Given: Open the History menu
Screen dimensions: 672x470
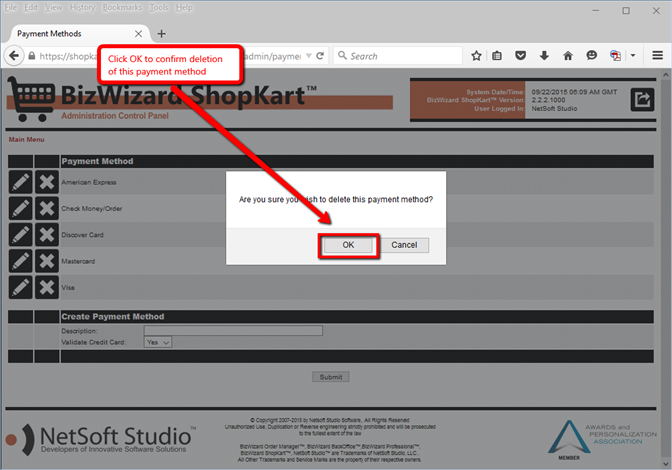Looking at the screenshot, I should tap(82, 8).
